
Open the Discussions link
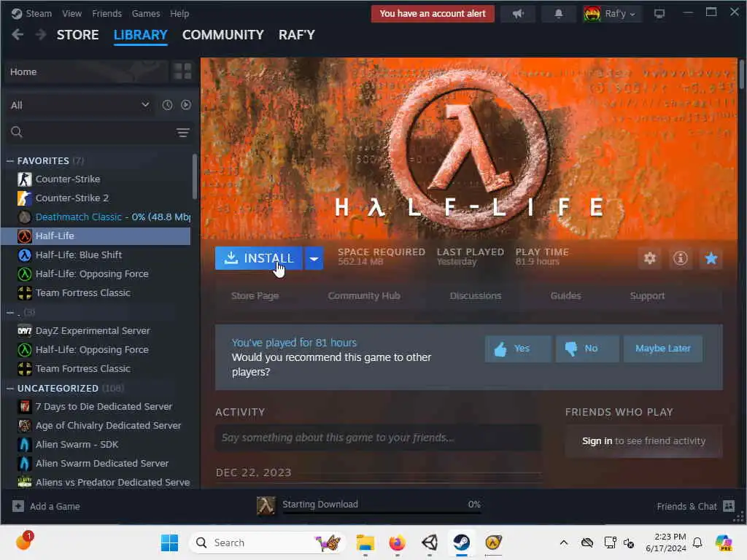[476, 296]
